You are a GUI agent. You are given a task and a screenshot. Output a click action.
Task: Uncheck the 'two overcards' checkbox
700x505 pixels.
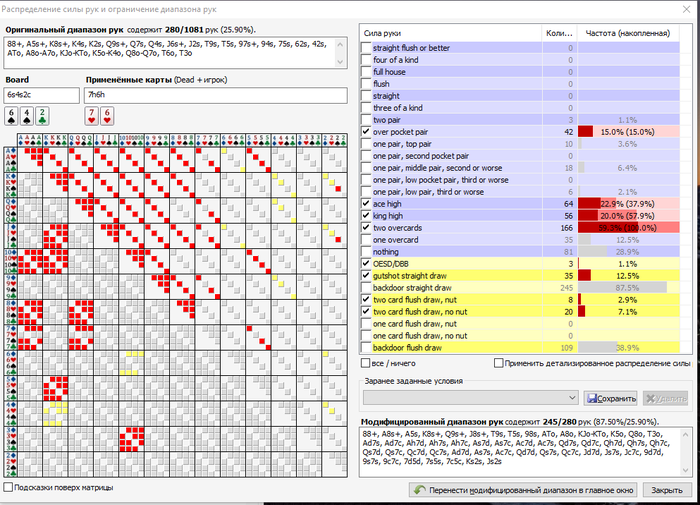(366, 228)
